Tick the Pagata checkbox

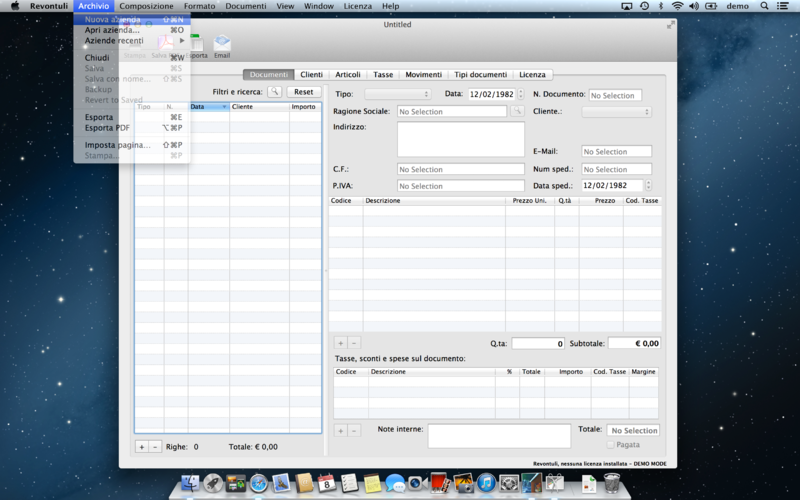[x=610, y=445]
